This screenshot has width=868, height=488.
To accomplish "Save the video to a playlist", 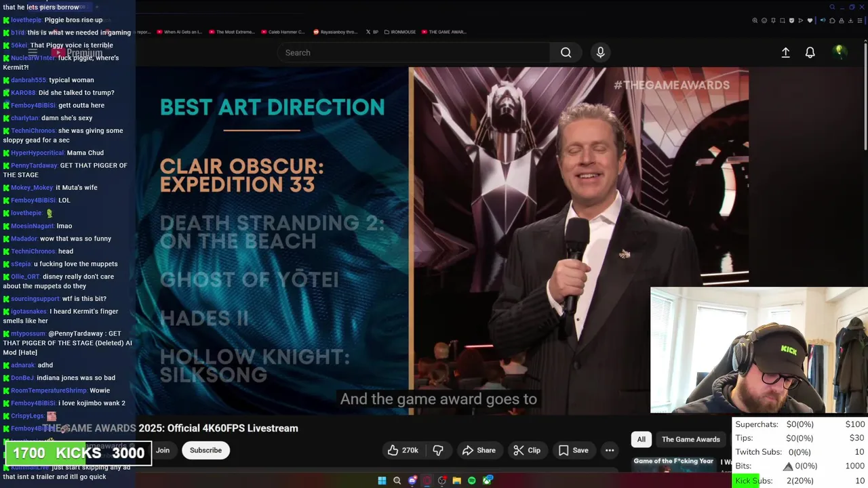I will click(573, 450).
